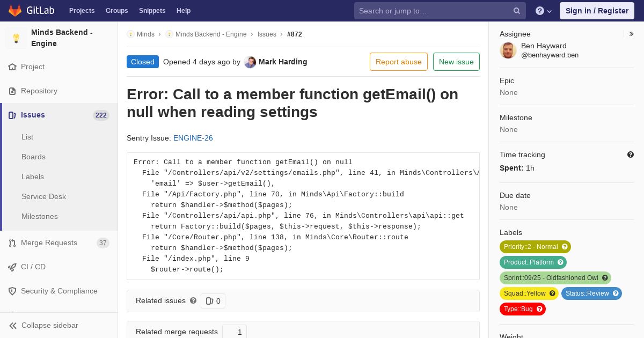
Task: Click the red Type::Bug label
Action: (x=523, y=309)
